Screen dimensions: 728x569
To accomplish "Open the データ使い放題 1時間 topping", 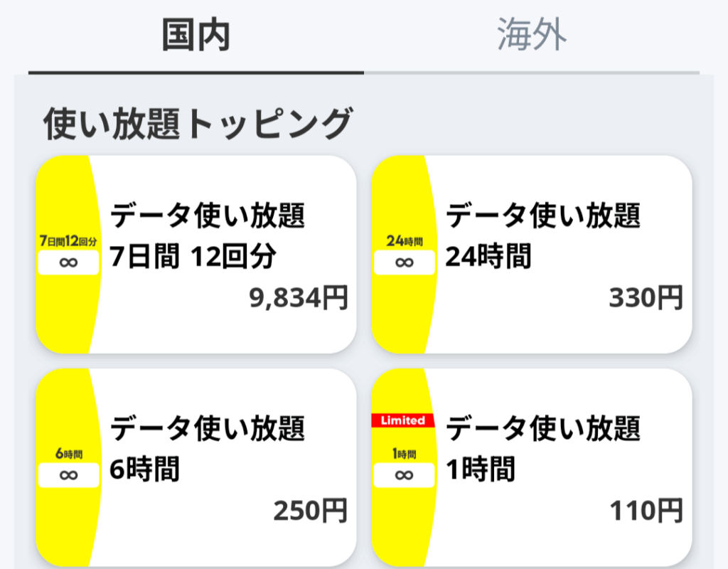I will [x=532, y=467].
